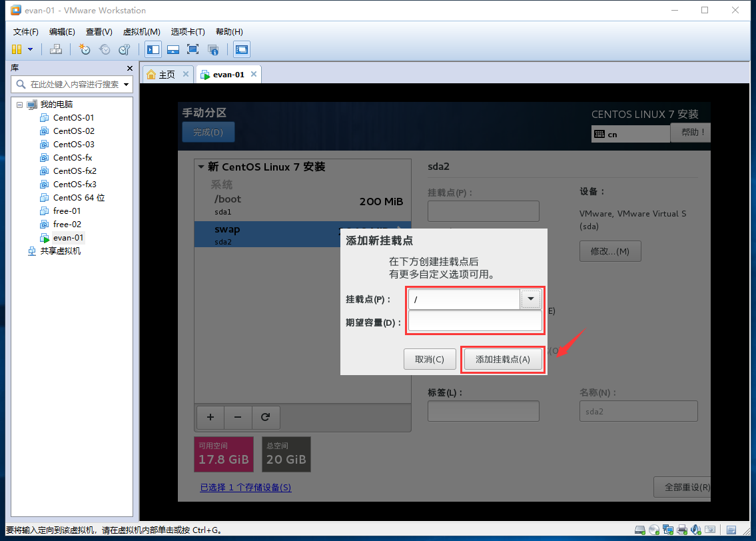Click the 修改...(M) device button
The width and height of the screenshot is (756, 541).
(x=610, y=251)
